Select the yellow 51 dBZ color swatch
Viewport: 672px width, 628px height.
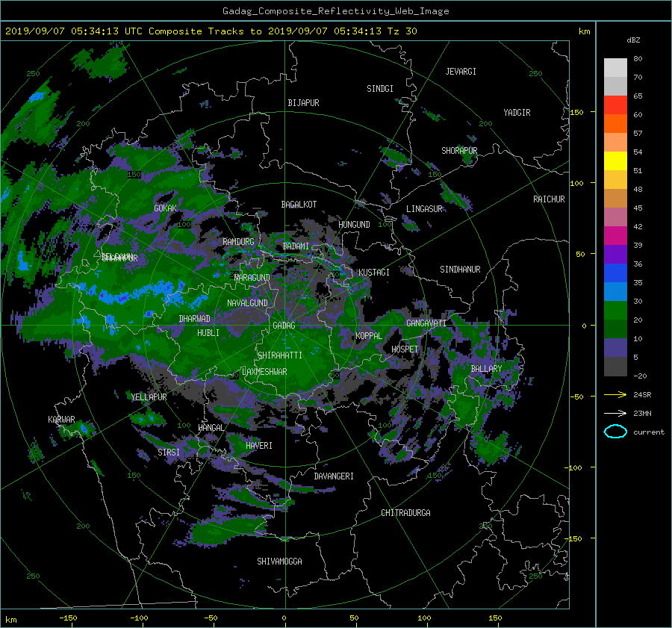615,161
